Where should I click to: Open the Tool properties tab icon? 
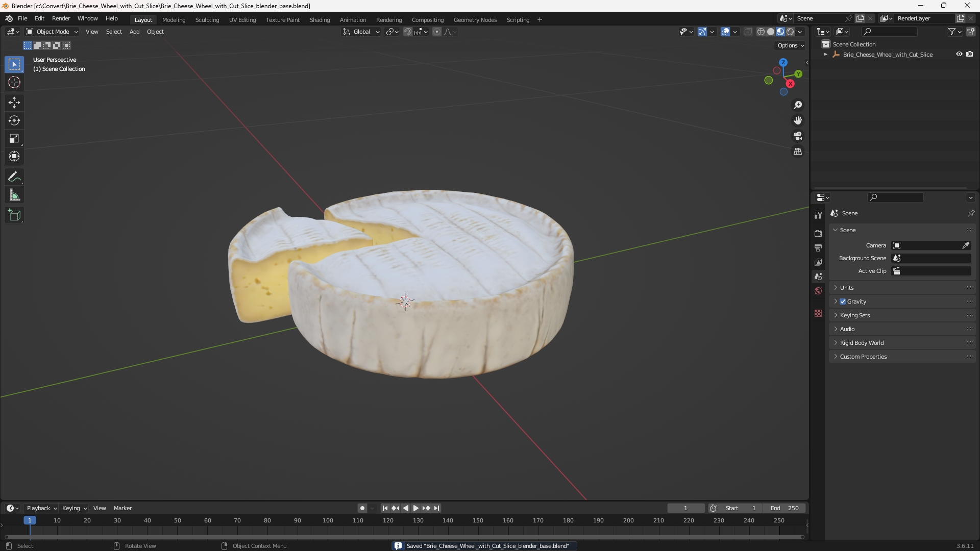818,215
